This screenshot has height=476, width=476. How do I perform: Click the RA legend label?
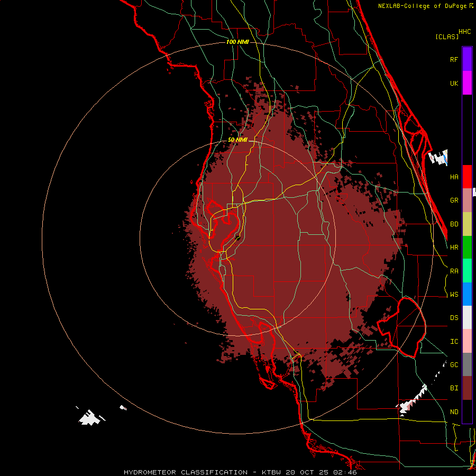click(454, 271)
